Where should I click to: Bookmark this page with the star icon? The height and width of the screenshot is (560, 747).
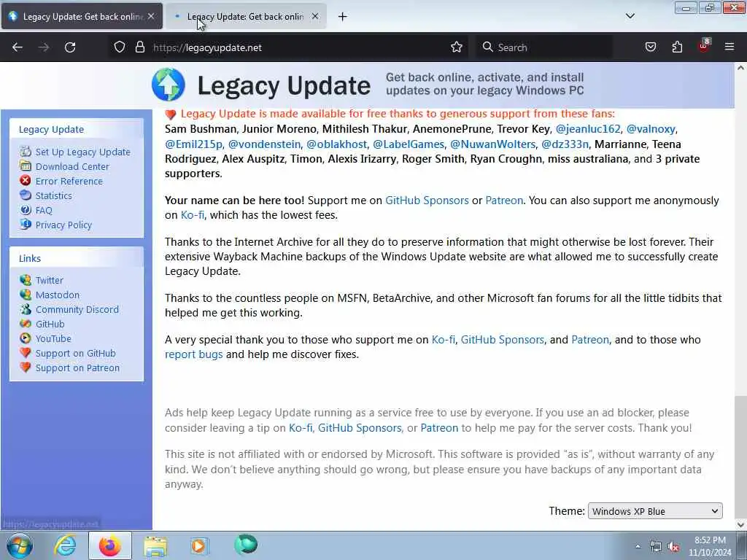(x=457, y=47)
